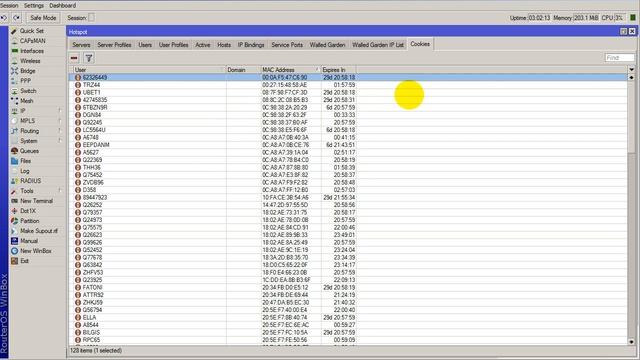The height and width of the screenshot is (360, 640).
Task: Open Switch menu
Action: click(x=28, y=91)
